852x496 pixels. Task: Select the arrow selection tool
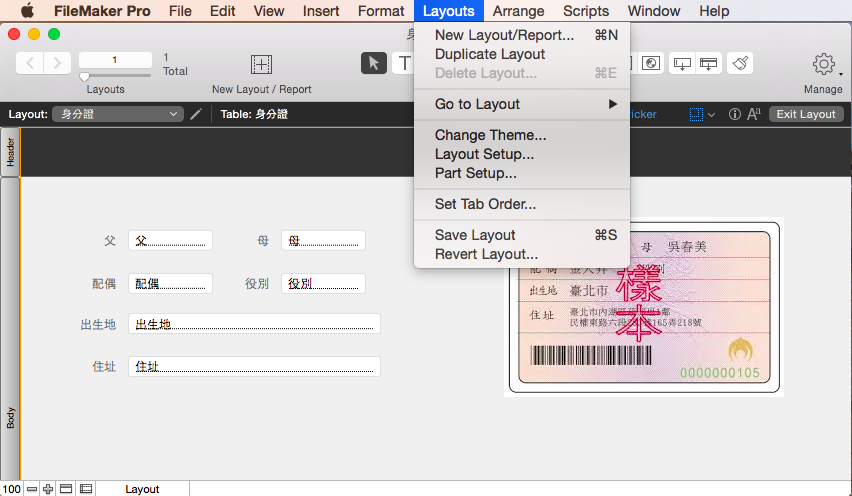click(374, 63)
